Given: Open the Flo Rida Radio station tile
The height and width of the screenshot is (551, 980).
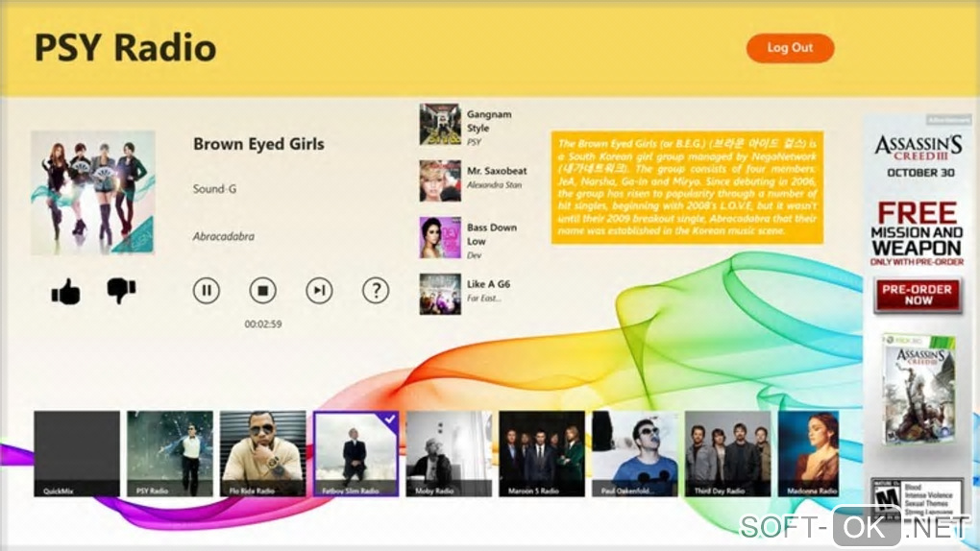Looking at the screenshot, I should [x=263, y=453].
